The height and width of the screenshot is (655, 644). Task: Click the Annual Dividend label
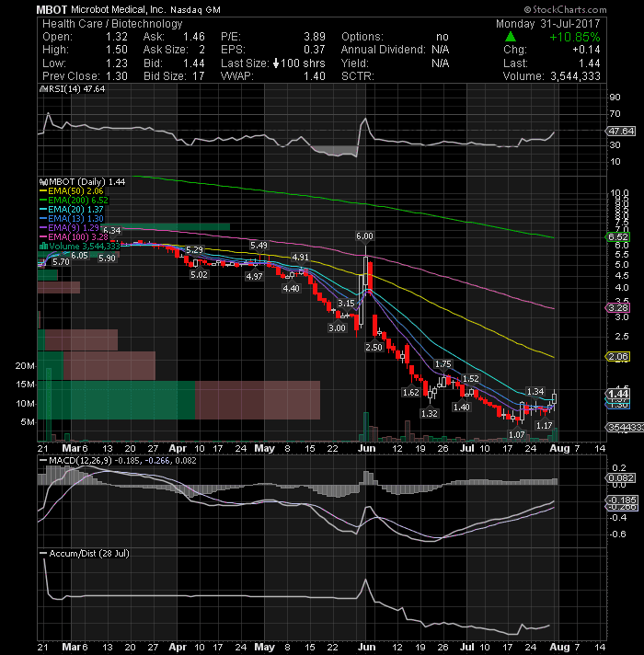pos(383,50)
